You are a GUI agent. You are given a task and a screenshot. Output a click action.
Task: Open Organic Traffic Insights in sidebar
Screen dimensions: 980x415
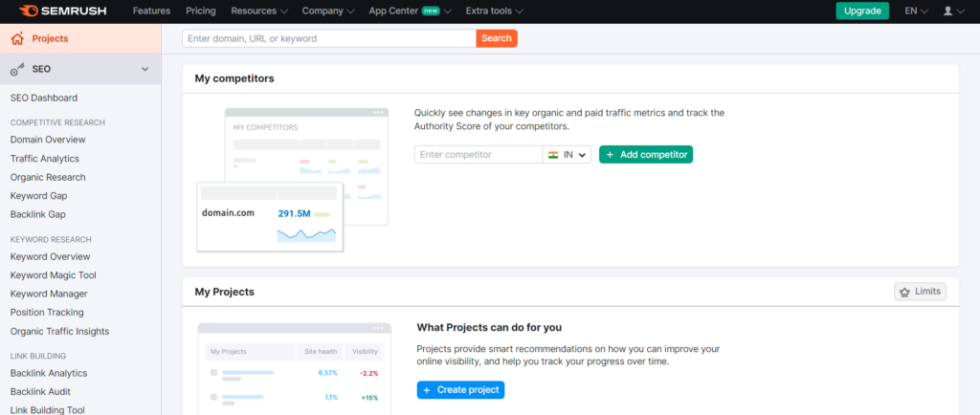coord(59,332)
